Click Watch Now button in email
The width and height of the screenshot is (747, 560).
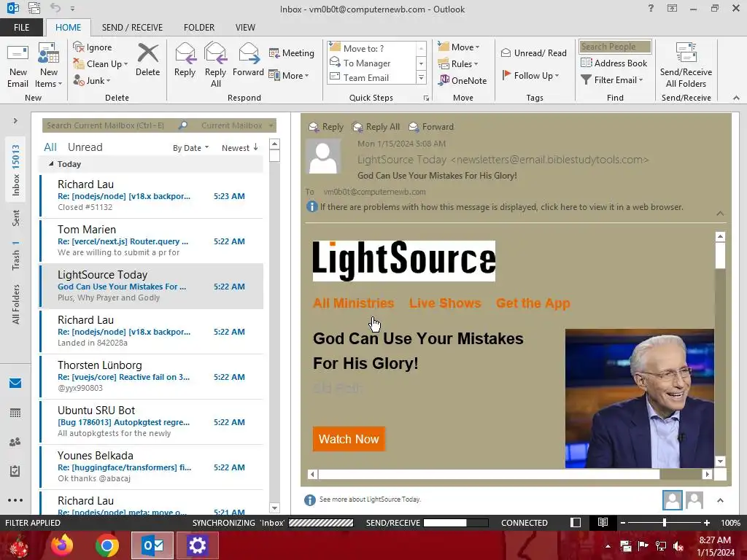[x=349, y=439]
